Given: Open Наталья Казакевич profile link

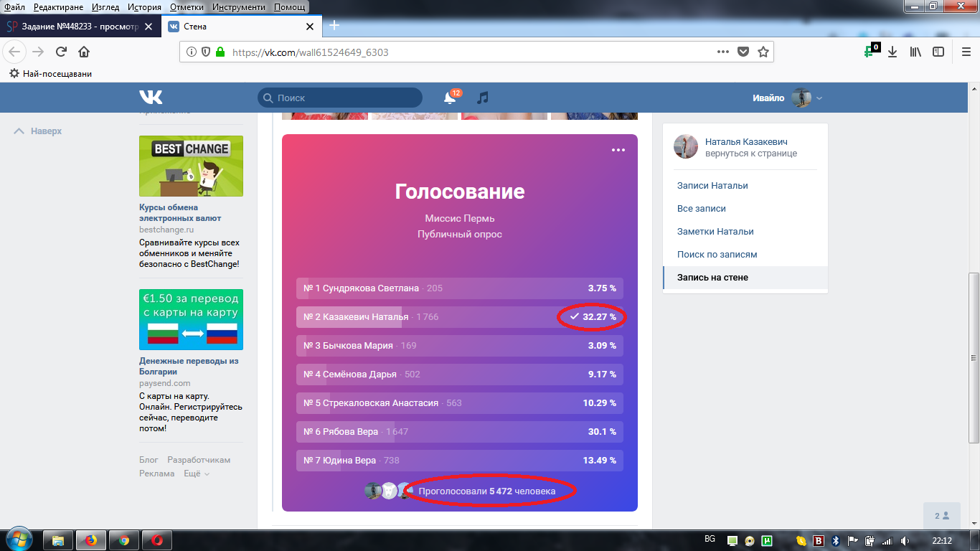Looking at the screenshot, I should 746,142.
